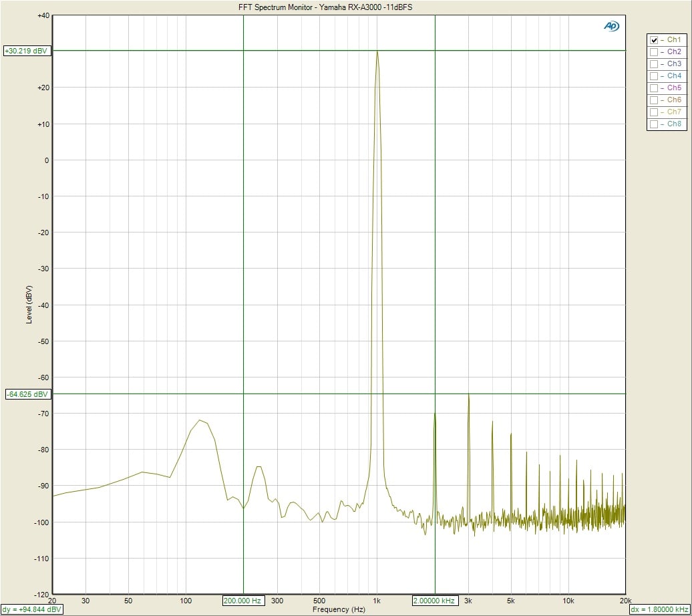The height and width of the screenshot is (616, 692).
Task: Click the tip of the 1k fundamental peak
Action: point(377,51)
